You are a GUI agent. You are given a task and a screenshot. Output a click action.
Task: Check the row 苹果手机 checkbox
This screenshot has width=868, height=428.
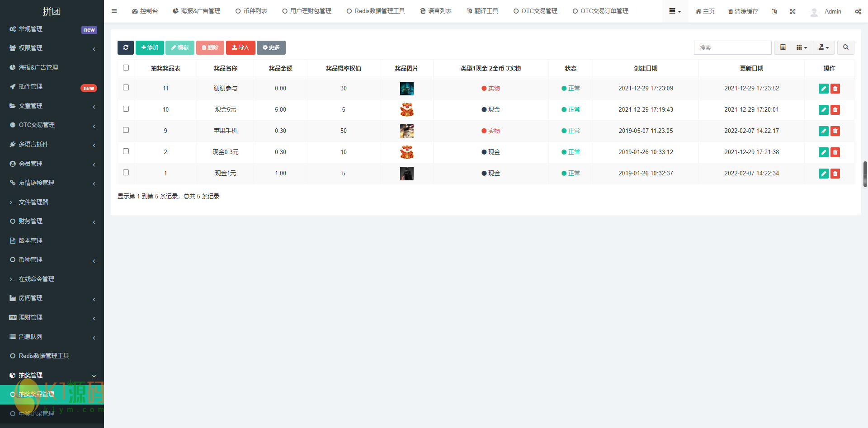(126, 130)
